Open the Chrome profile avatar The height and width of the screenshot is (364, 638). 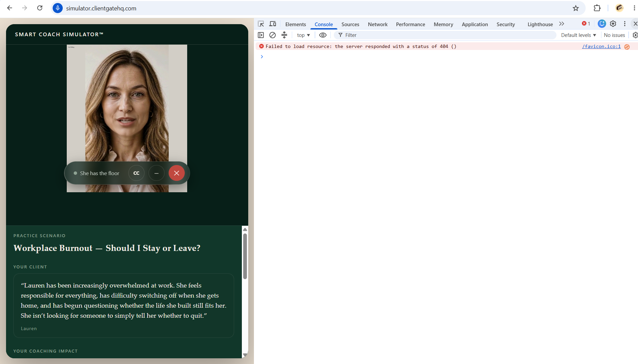[620, 8]
